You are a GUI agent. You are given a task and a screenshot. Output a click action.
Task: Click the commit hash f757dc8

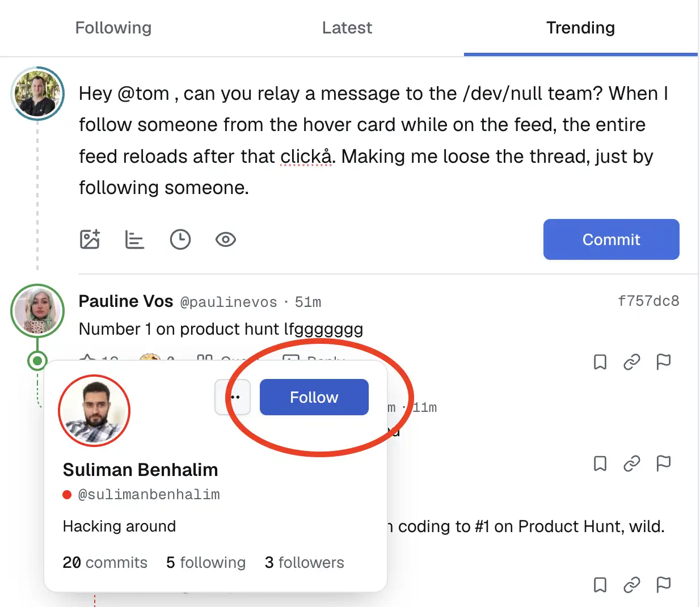(x=648, y=301)
